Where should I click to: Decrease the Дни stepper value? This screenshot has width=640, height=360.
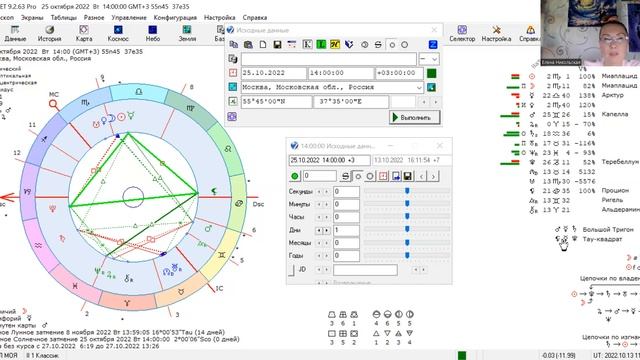coord(319,231)
